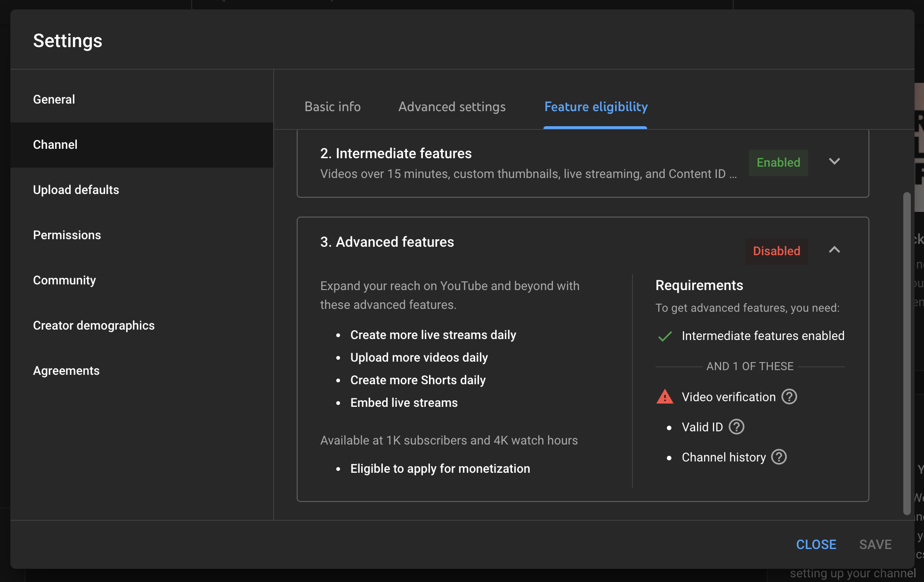This screenshot has width=924, height=582.
Task: Click the red Video verification warning icon
Action: [x=665, y=397]
